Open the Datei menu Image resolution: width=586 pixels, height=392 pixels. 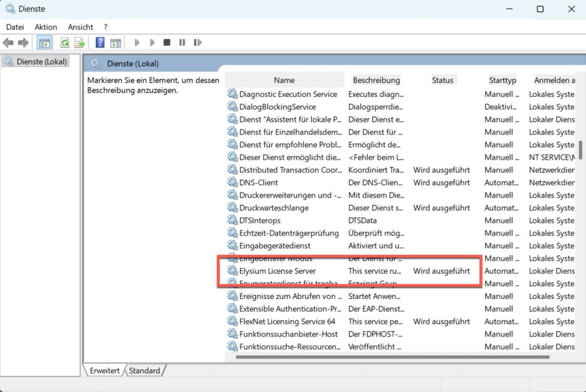tap(15, 27)
